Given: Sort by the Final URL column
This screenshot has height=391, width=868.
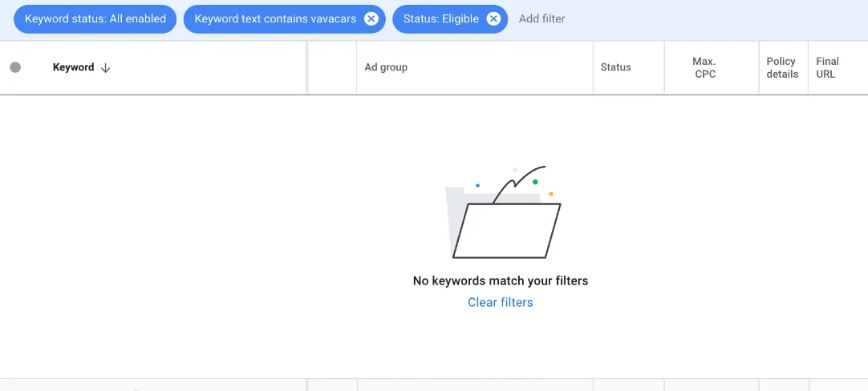Looking at the screenshot, I should (827, 67).
